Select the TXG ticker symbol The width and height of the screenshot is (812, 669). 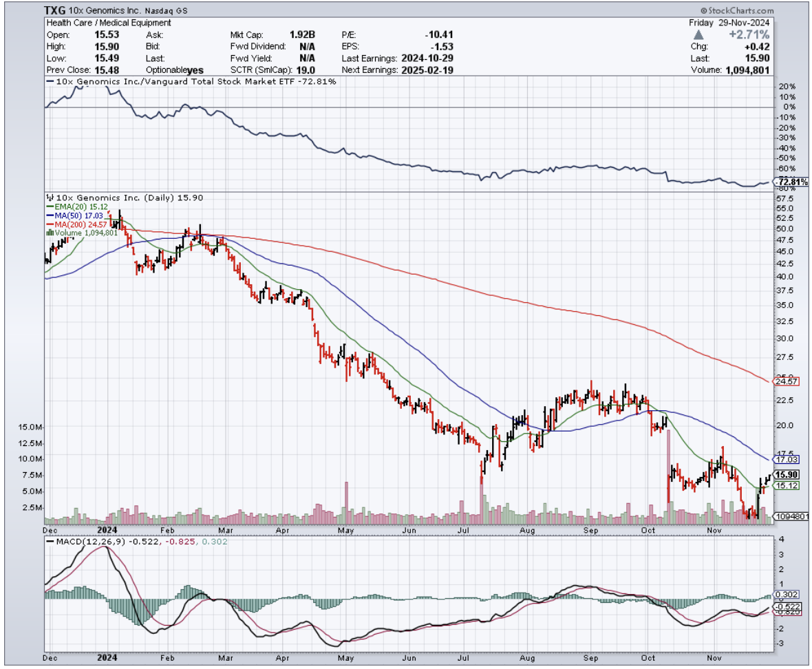click(x=56, y=12)
